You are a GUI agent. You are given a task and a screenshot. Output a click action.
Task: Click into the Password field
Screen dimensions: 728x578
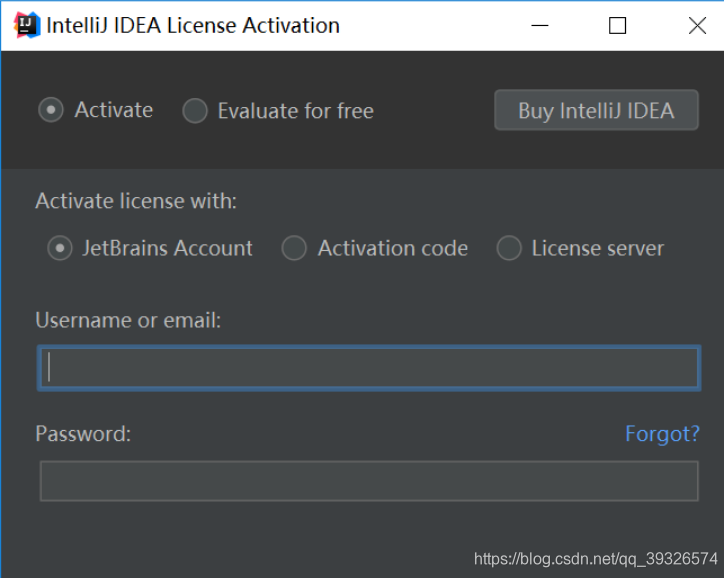(369, 481)
